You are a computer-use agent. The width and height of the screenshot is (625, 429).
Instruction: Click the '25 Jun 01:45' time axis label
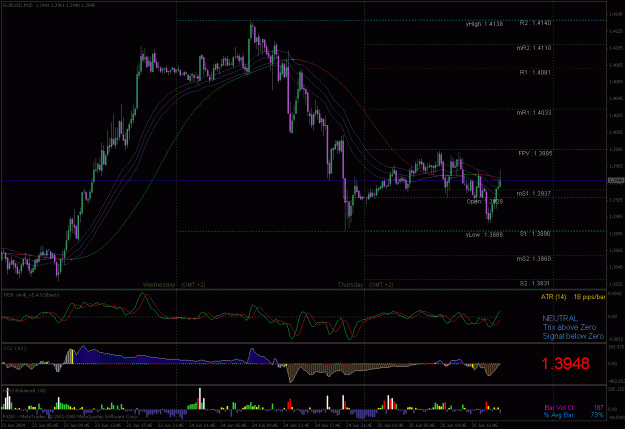392,425
